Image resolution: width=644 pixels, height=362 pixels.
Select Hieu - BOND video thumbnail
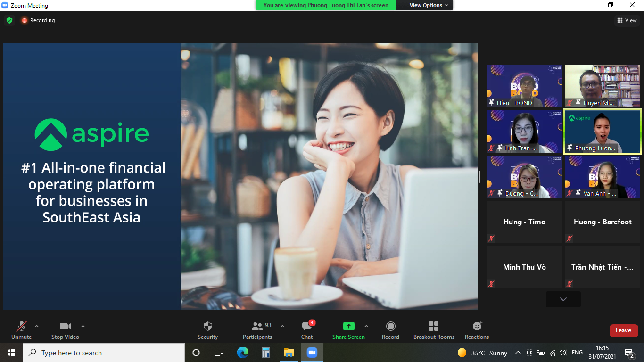(x=524, y=86)
